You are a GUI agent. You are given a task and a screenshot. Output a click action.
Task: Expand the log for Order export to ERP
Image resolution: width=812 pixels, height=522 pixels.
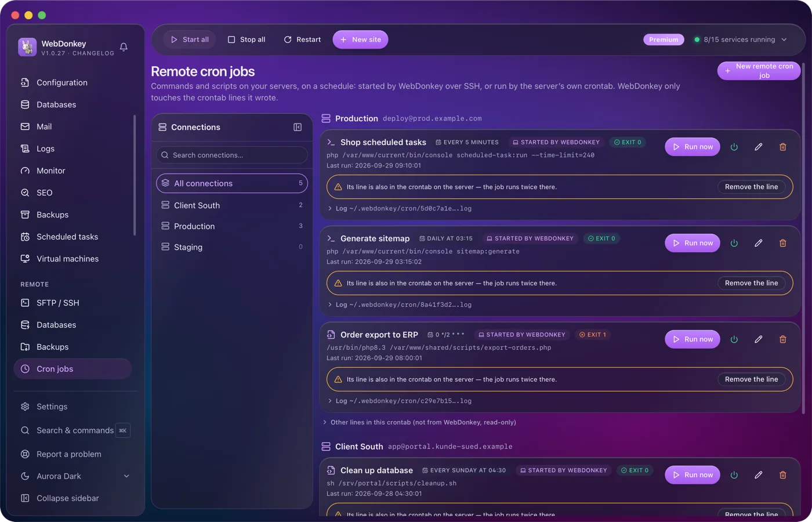pos(400,401)
